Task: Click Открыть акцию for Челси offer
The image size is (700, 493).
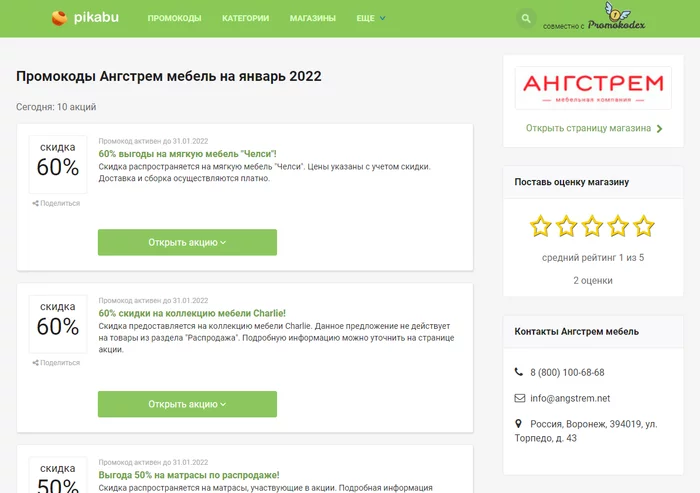Action: pyautogui.click(x=188, y=242)
